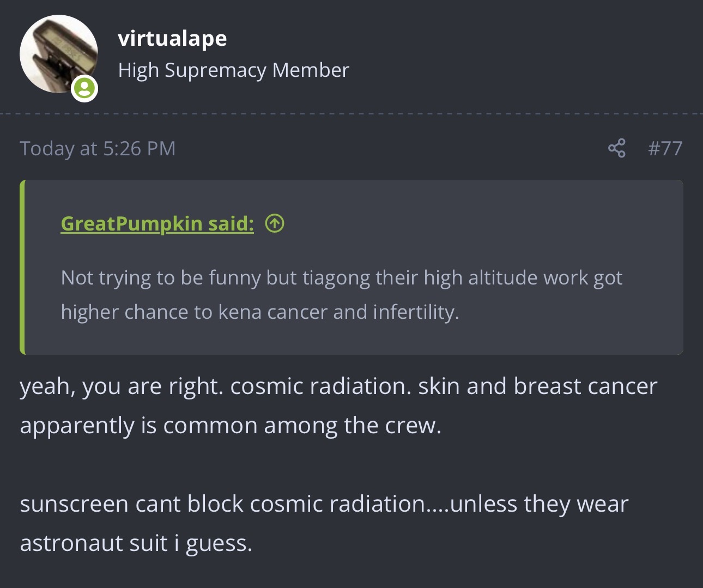Open the virtualape username link

pyautogui.click(x=172, y=38)
